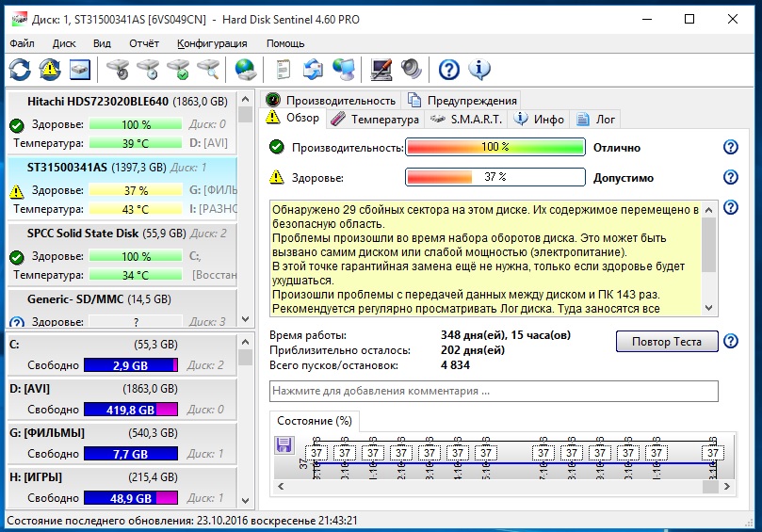Screen dimensions: 762x532
Task: Switch to the Производительность tab
Action: tap(331, 101)
